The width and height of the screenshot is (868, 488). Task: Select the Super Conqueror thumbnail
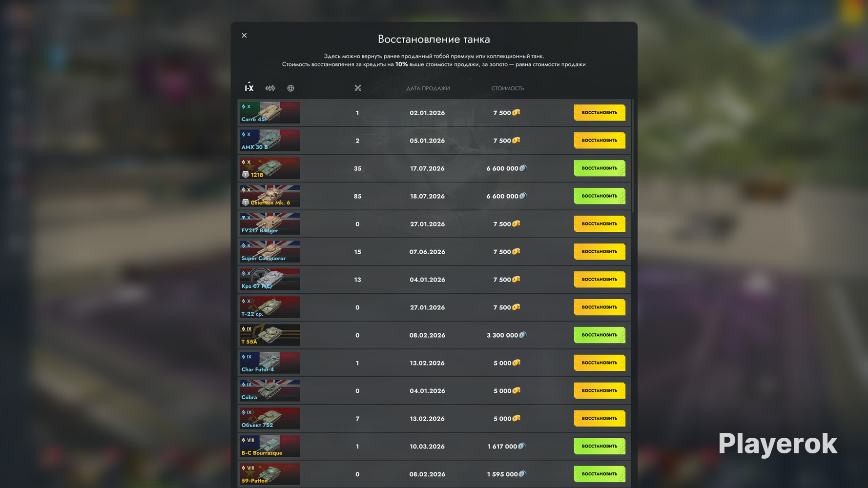[269, 252]
